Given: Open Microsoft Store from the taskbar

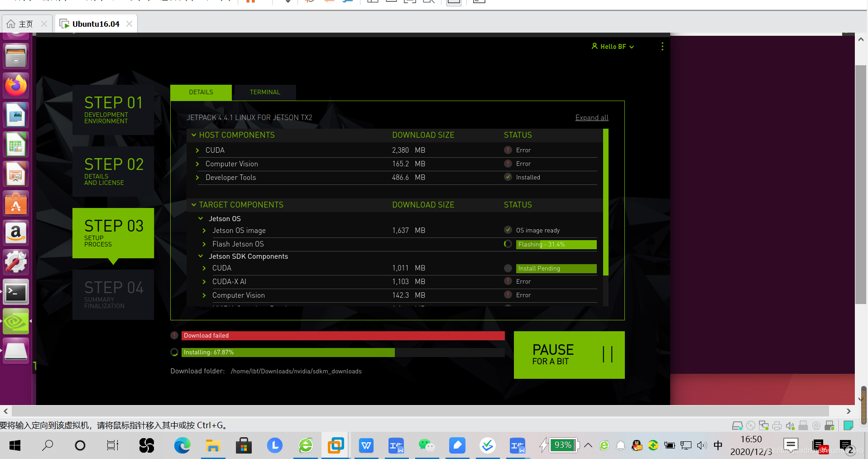Looking at the screenshot, I should [x=244, y=446].
